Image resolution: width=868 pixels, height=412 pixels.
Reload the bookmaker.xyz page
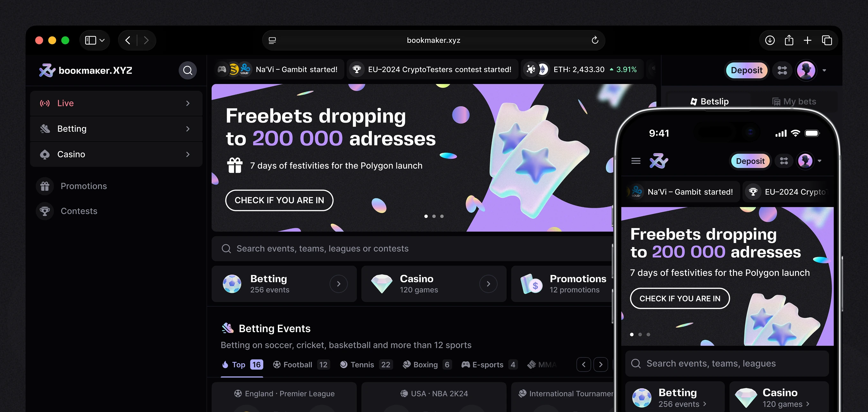595,40
